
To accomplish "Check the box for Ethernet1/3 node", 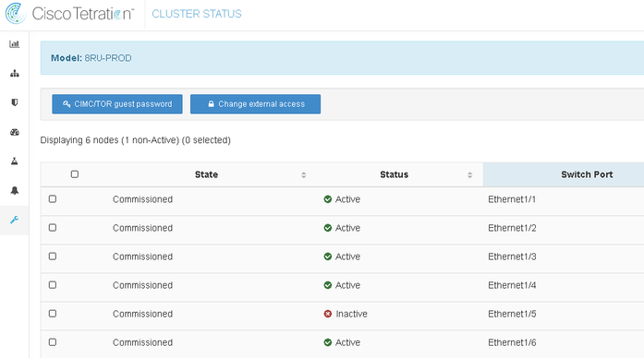I will [x=53, y=257].
